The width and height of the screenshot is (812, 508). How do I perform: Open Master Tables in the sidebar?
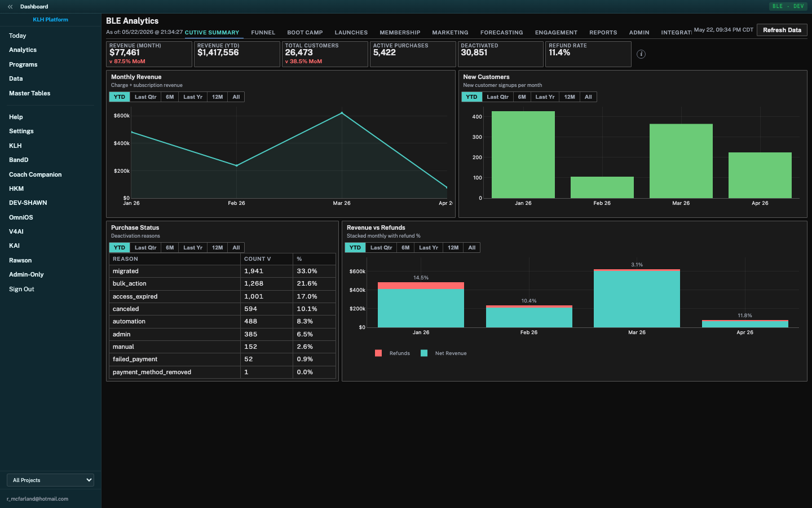coord(30,94)
